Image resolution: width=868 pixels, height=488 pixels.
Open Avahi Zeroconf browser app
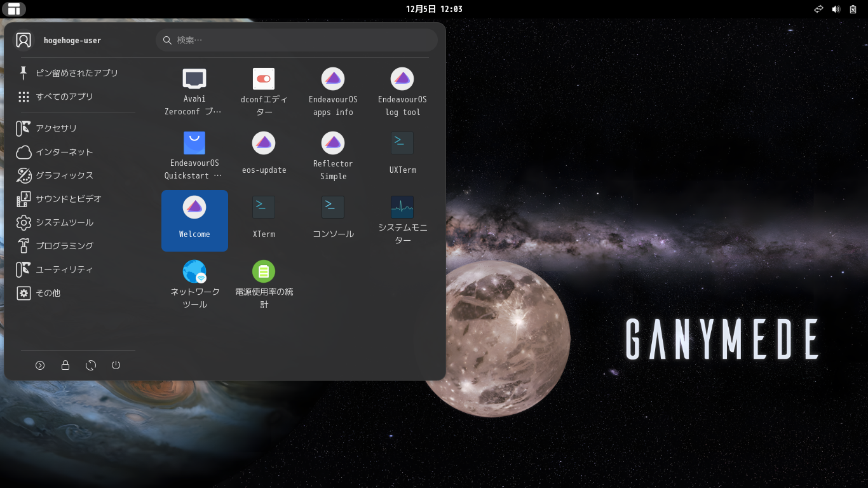(x=194, y=92)
